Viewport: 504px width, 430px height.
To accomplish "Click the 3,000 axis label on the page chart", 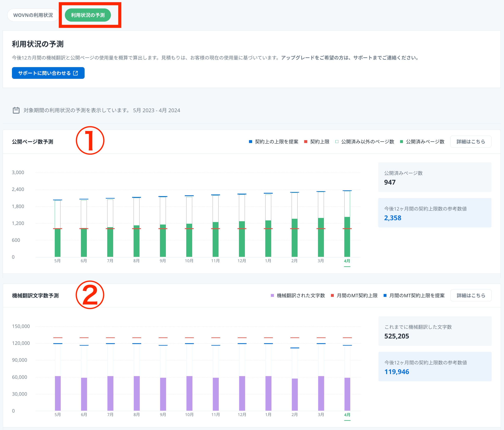I will [x=18, y=172].
